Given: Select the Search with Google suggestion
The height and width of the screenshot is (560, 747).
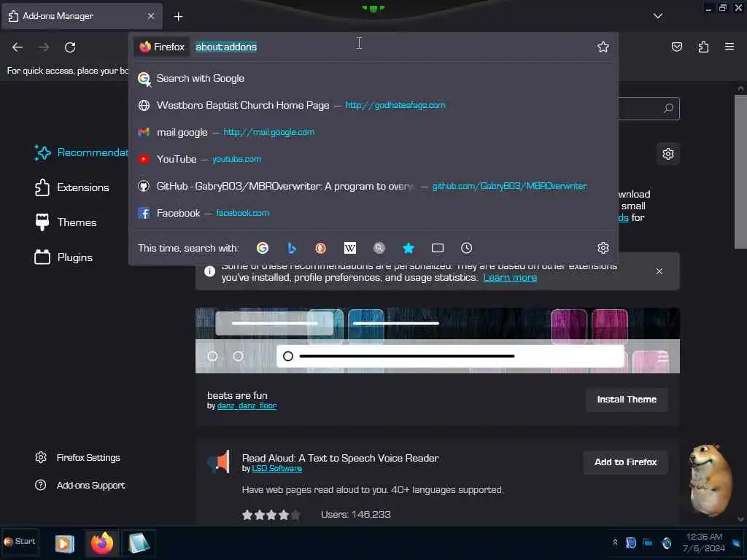Looking at the screenshot, I should (373, 78).
